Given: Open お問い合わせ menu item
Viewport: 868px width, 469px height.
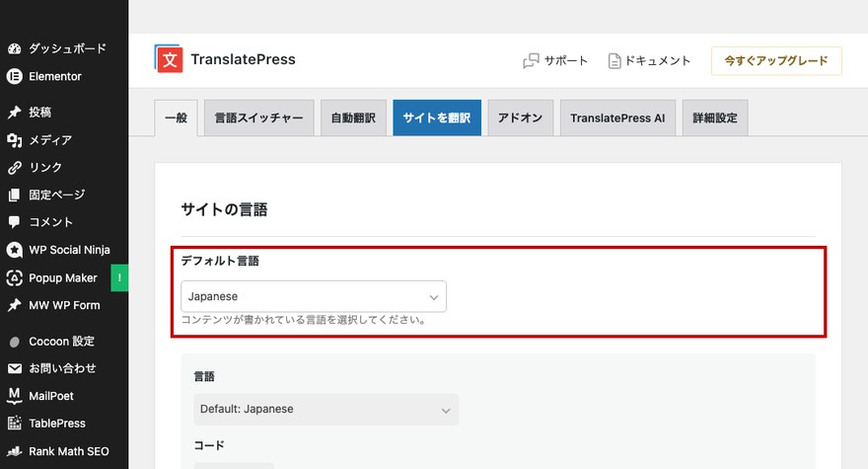Looking at the screenshot, I should [64, 368].
